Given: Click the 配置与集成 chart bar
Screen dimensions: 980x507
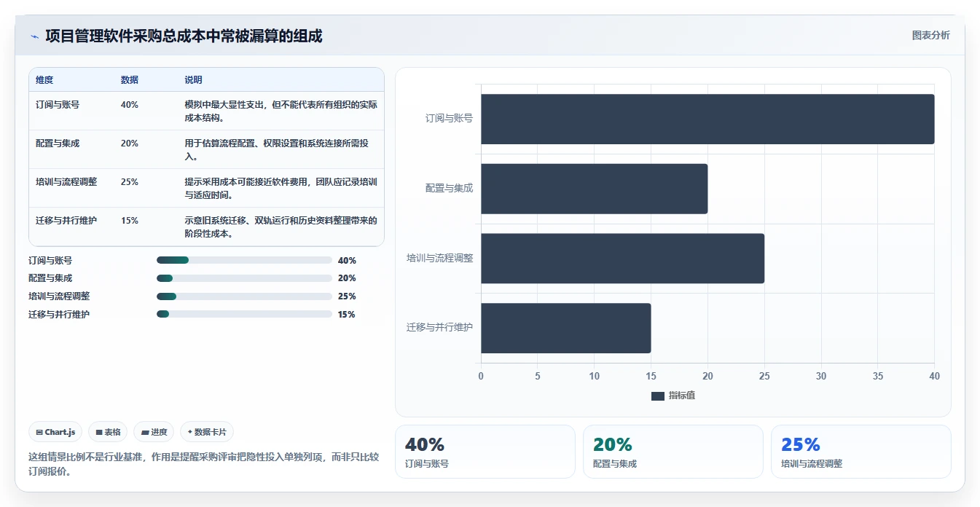Looking at the screenshot, I should click(x=594, y=189).
